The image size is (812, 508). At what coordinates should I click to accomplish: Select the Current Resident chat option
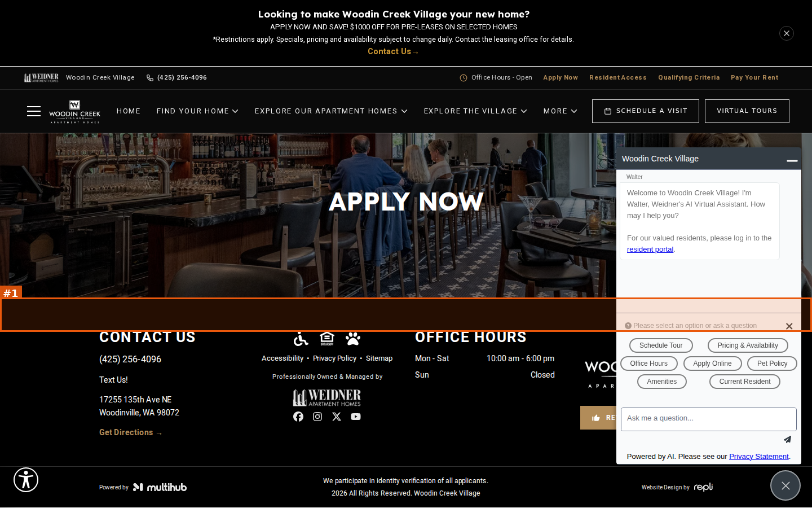tap(745, 382)
